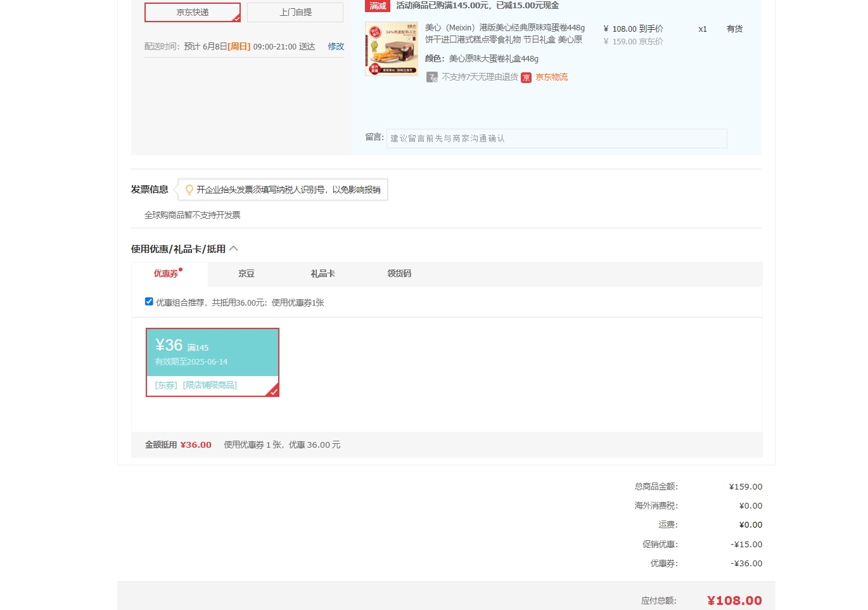Focus the 留言 message input field
Viewport: 868px width, 610px height.
point(556,138)
